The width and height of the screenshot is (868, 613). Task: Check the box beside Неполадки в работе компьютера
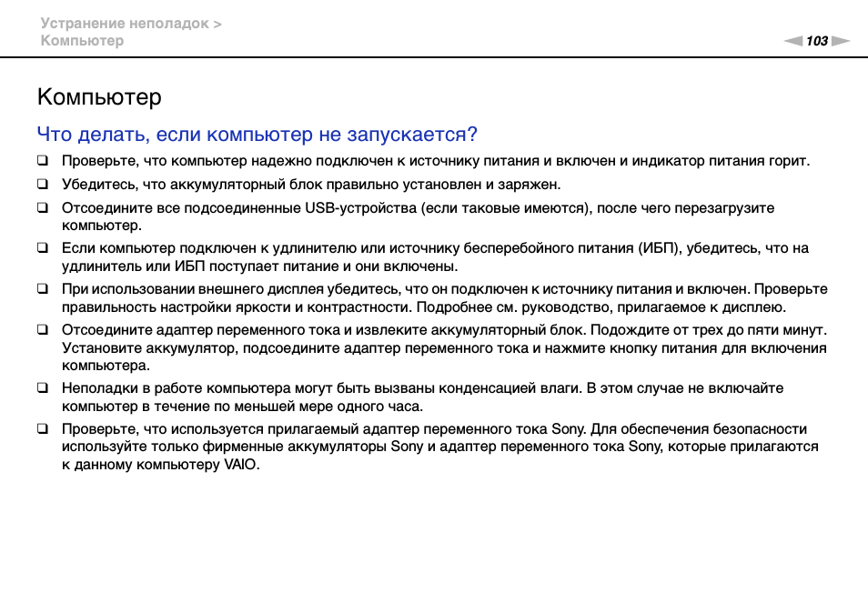(x=43, y=388)
